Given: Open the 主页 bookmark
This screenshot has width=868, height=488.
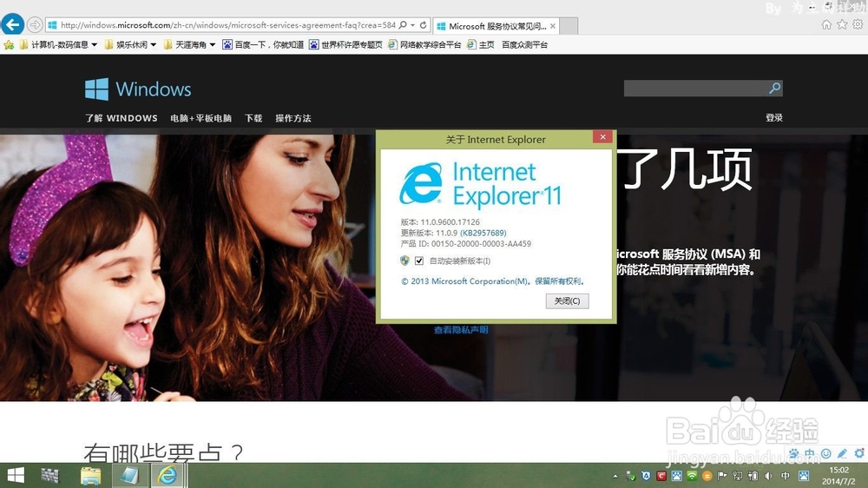Looking at the screenshot, I should pos(481,45).
